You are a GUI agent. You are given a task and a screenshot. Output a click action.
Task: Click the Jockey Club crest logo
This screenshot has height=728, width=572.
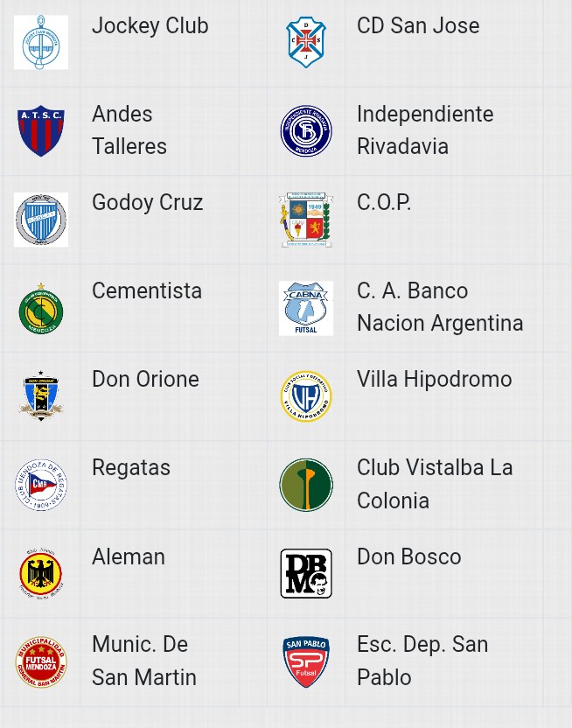coord(41,42)
